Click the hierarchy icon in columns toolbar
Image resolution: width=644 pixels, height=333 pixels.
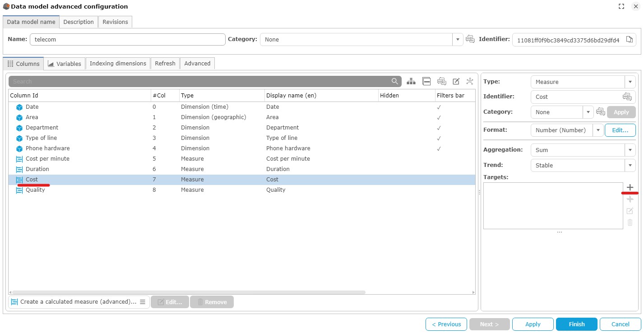411,81
